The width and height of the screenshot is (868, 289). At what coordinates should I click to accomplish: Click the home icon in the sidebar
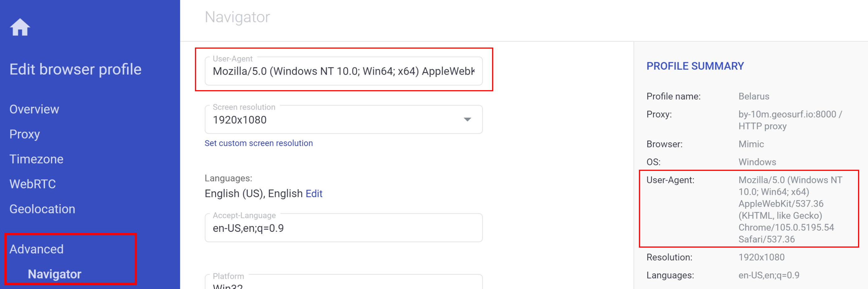tap(20, 27)
